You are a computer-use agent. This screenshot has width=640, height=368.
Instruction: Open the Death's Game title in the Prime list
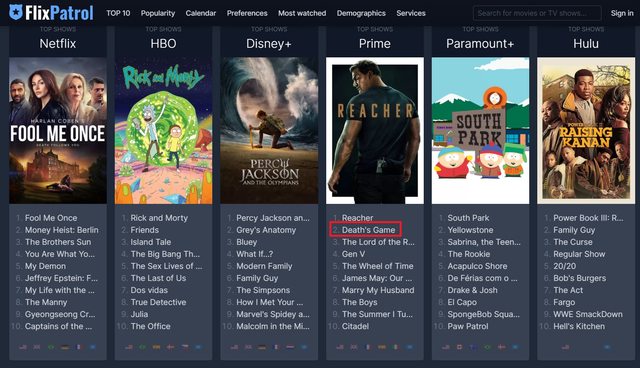pos(369,230)
